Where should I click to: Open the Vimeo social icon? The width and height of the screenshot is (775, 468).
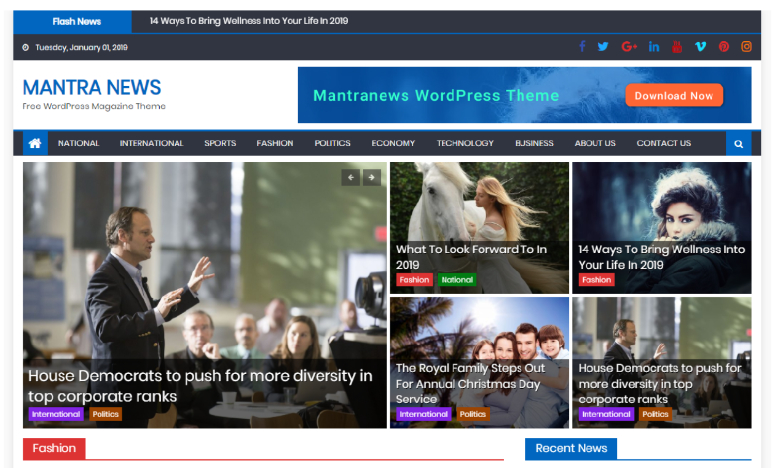(x=700, y=46)
